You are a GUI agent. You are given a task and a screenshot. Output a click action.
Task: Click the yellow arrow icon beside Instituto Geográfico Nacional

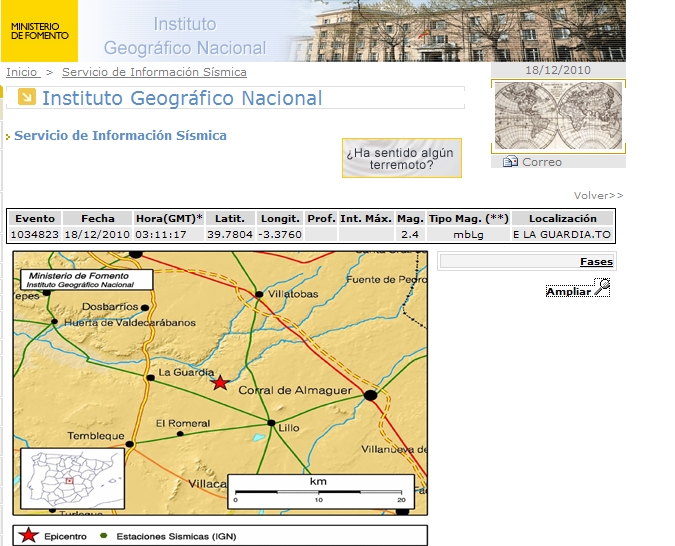(27, 96)
